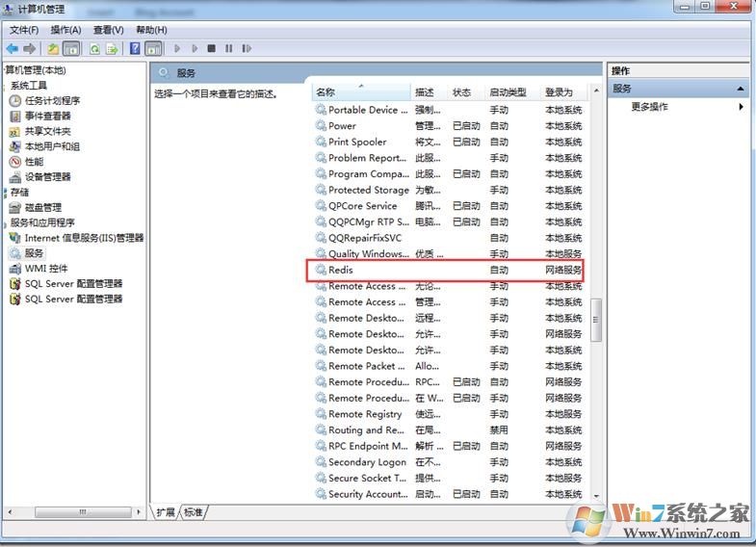Open the 查看(V) menu
Viewport: 756px width, 547px height.
tap(109, 30)
